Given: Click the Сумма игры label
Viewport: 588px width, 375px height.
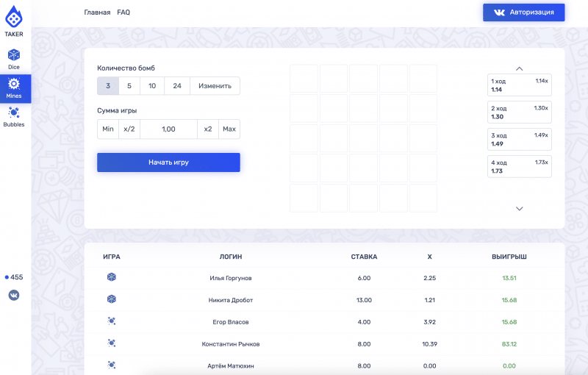Looking at the screenshot, I should (117, 110).
